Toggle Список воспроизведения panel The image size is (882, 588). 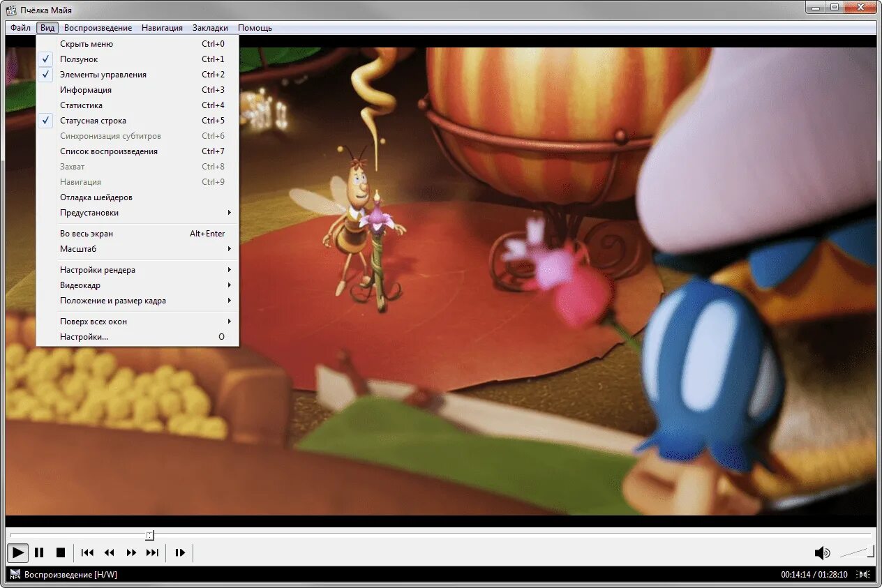137,151
